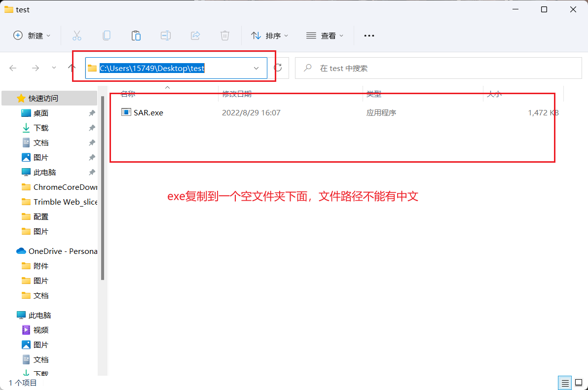
Task: Click the Paste clipboard icon
Action: pyautogui.click(x=136, y=35)
